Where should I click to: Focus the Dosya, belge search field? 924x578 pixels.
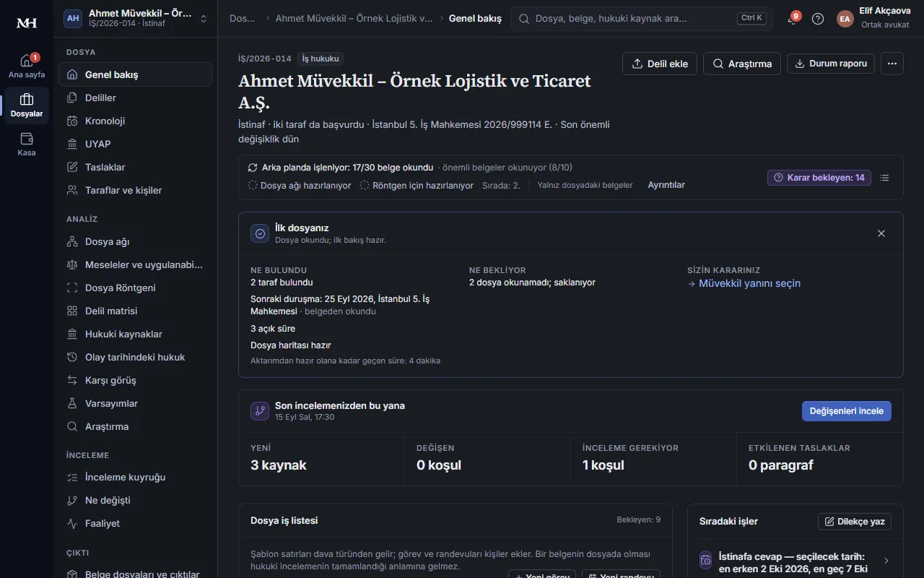(x=641, y=19)
